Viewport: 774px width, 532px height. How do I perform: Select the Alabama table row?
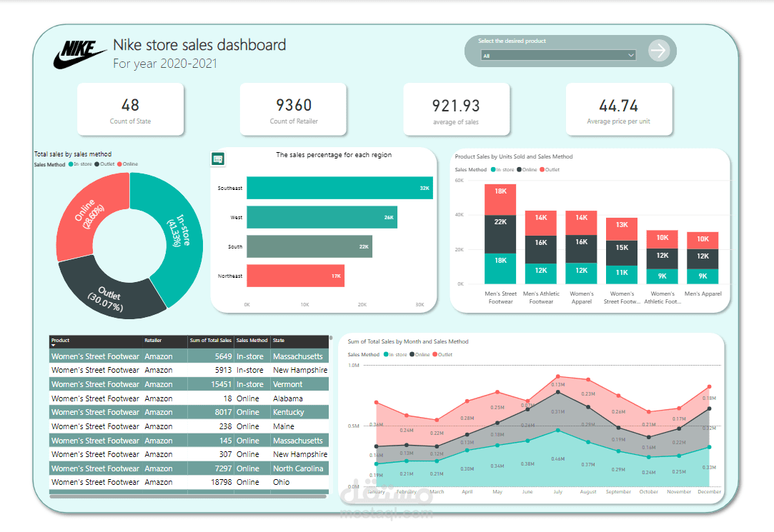[x=189, y=398]
